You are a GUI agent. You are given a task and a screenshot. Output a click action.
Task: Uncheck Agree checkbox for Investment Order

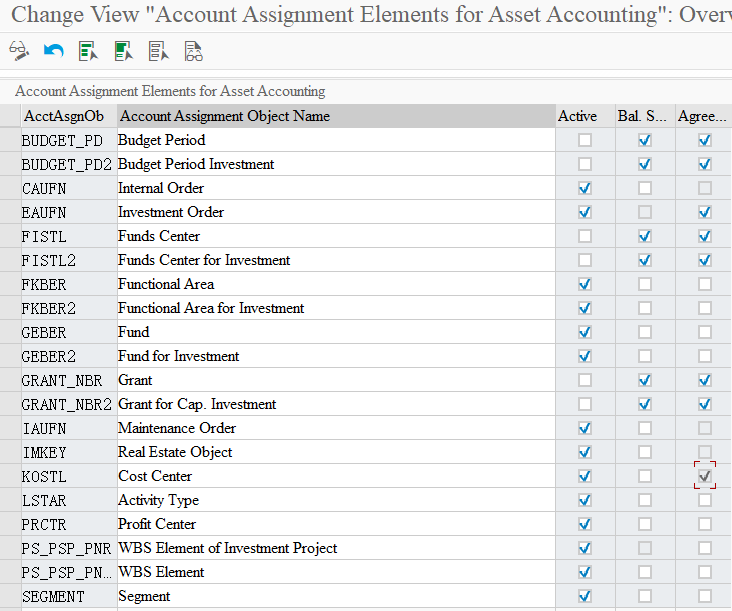click(x=704, y=212)
